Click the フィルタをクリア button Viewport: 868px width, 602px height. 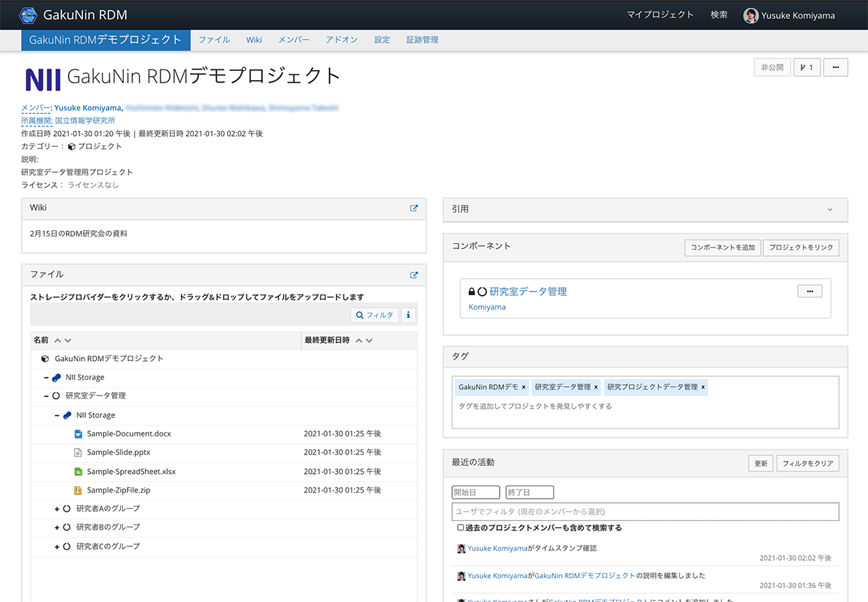(808, 463)
